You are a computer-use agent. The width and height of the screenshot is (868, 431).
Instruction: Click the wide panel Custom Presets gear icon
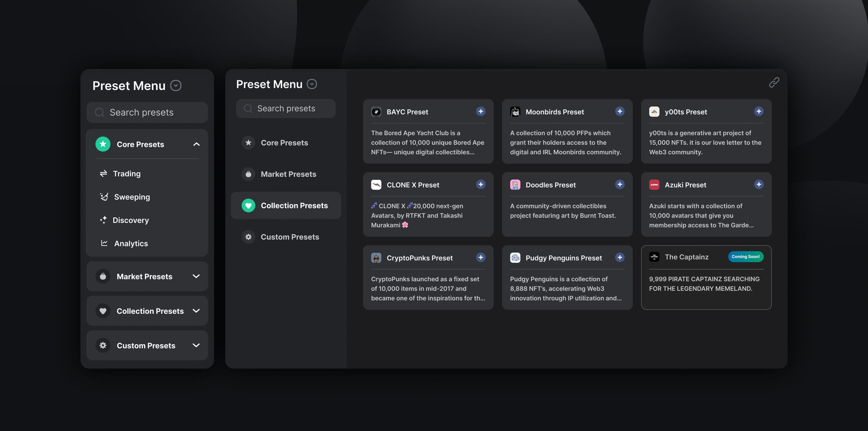click(x=248, y=237)
